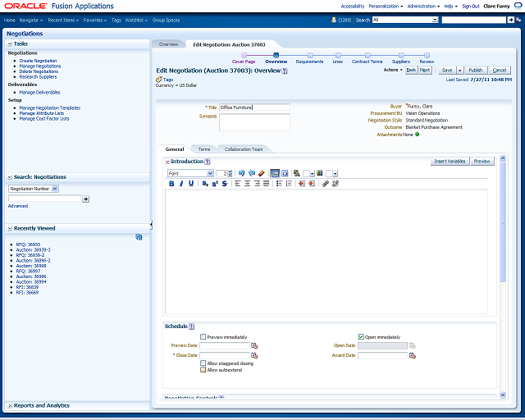Click search go arrow in Negotiations search
The height and width of the screenshot is (420, 525).
pos(85,199)
